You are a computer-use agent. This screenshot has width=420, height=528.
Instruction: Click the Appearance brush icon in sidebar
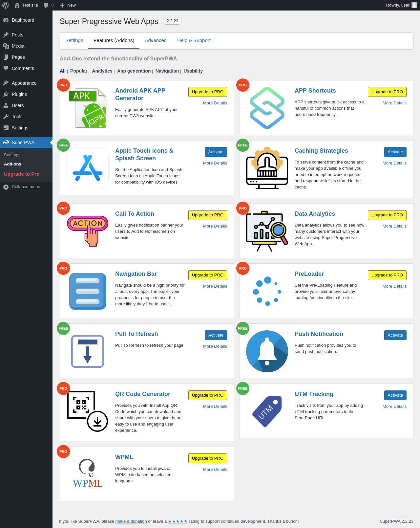[6, 83]
